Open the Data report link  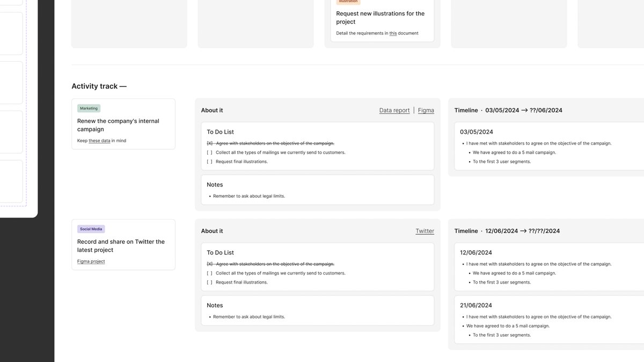tap(394, 110)
